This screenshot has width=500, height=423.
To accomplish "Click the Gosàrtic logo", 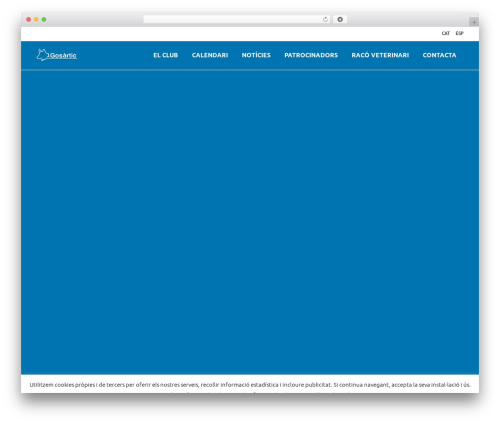I will tap(56, 55).
